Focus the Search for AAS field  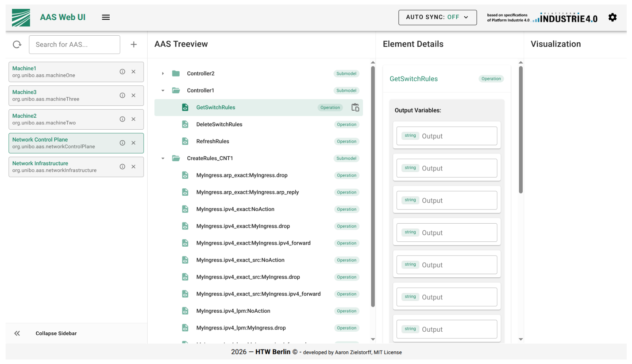click(x=74, y=45)
